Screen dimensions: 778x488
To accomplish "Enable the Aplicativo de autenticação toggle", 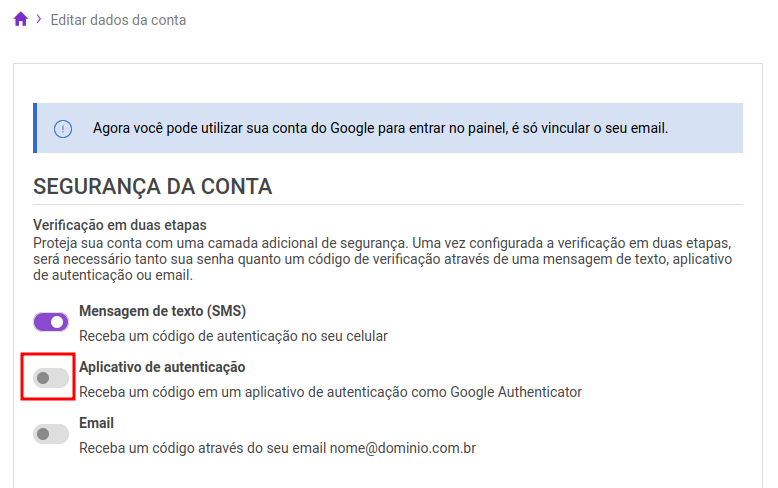I will tap(51, 378).
